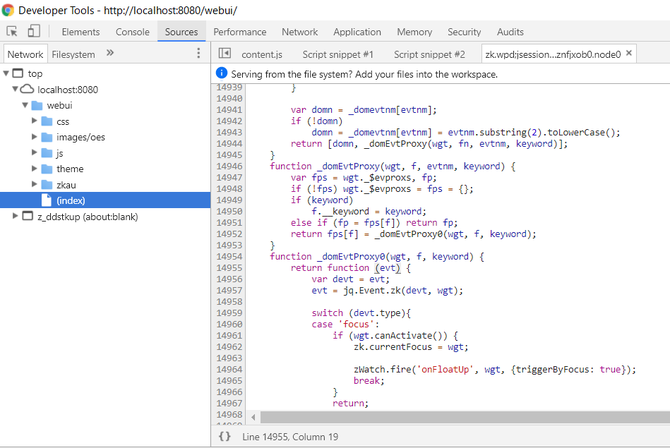Select the images/oes folder label
This screenshot has height=448, width=670.
click(81, 137)
